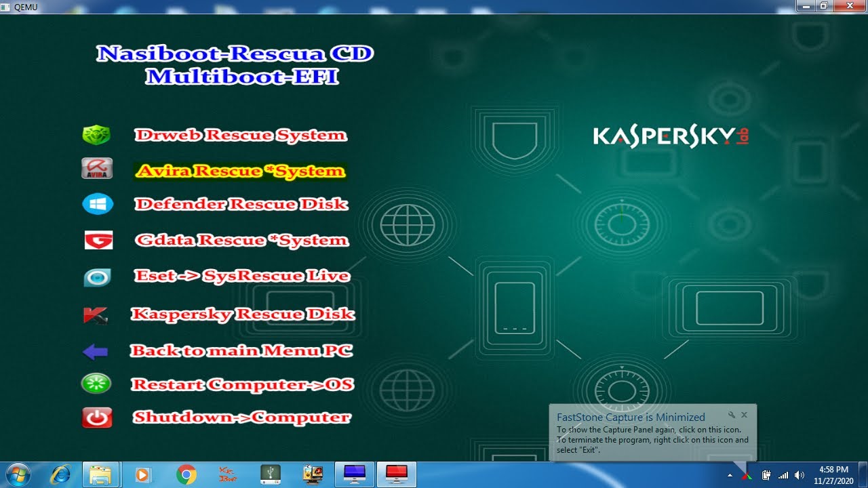Click the QEMU window title text
Image resolution: width=868 pixels, height=488 pixels.
coord(26,7)
